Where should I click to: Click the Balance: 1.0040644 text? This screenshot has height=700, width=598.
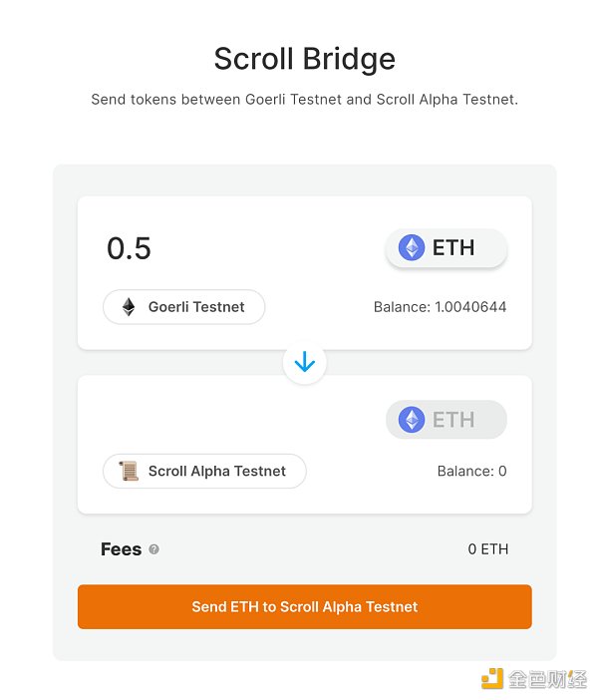coord(440,307)
